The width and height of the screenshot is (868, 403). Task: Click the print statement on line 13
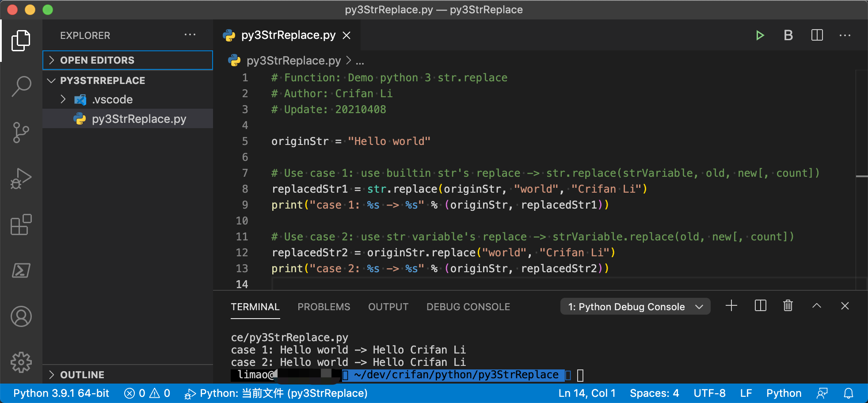click(x=440, y=269)
